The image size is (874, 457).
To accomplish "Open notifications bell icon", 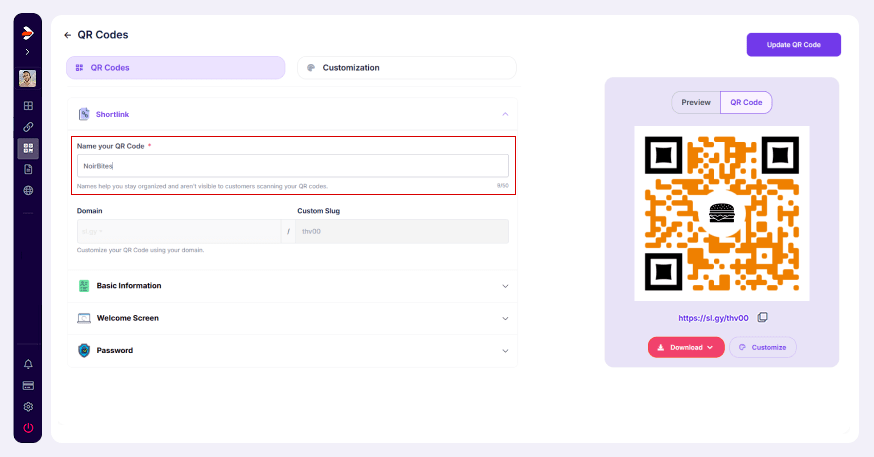I will 28,364.
